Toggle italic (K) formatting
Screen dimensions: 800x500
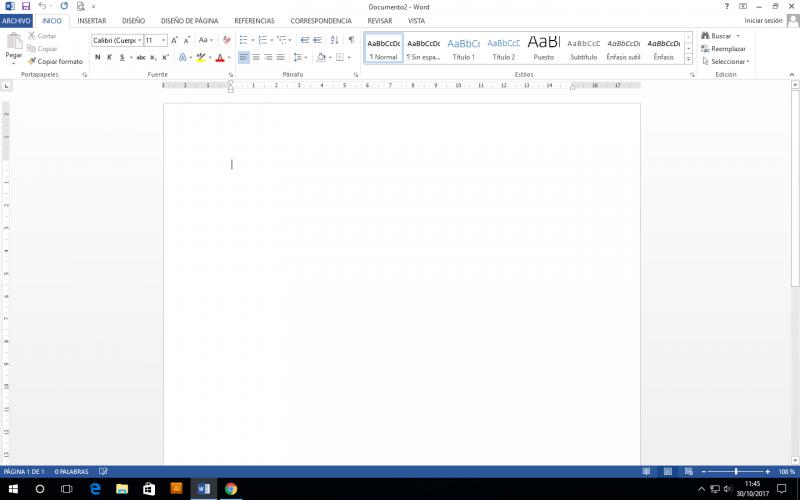coord(109,57)
